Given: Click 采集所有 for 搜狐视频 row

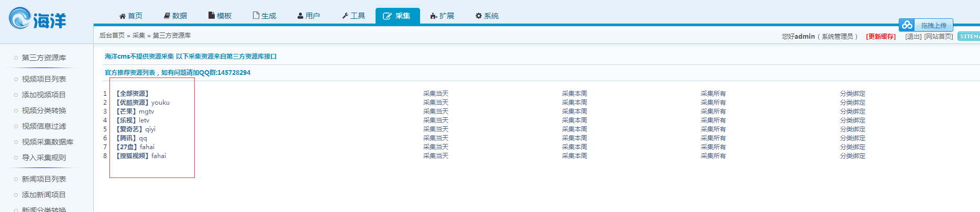Looking at the screenshot, I should click(x=713, y=156).
